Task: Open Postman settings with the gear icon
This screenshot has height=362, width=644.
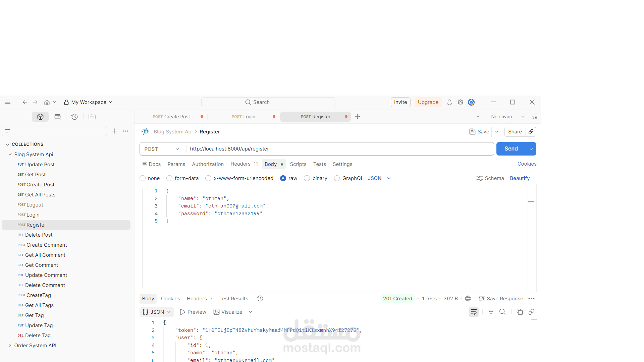Action: pyautogui.click(x=460, y=102)
